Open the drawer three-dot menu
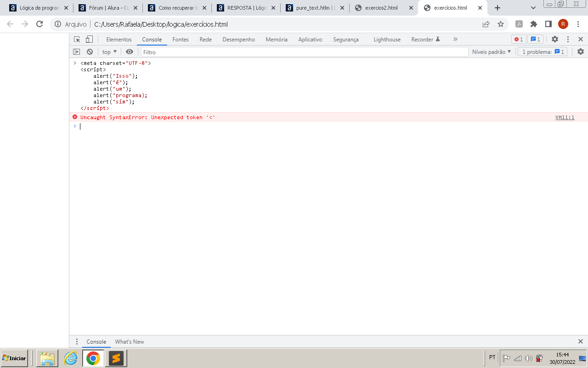588x368 pixels. [77, 342]
